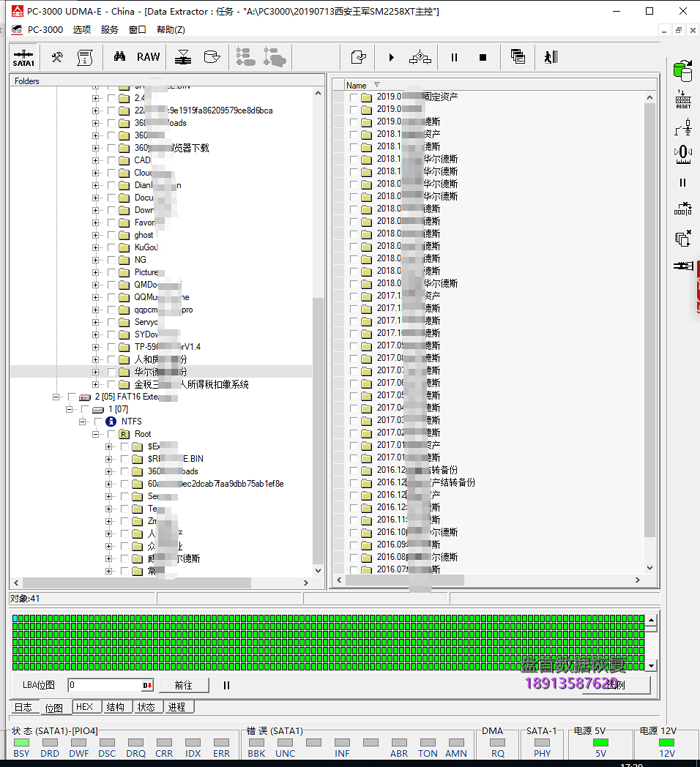Viewport: 700px width, 767px height.
Task: Open the PC-3000 menu
Action: click(x=45, y=30)
